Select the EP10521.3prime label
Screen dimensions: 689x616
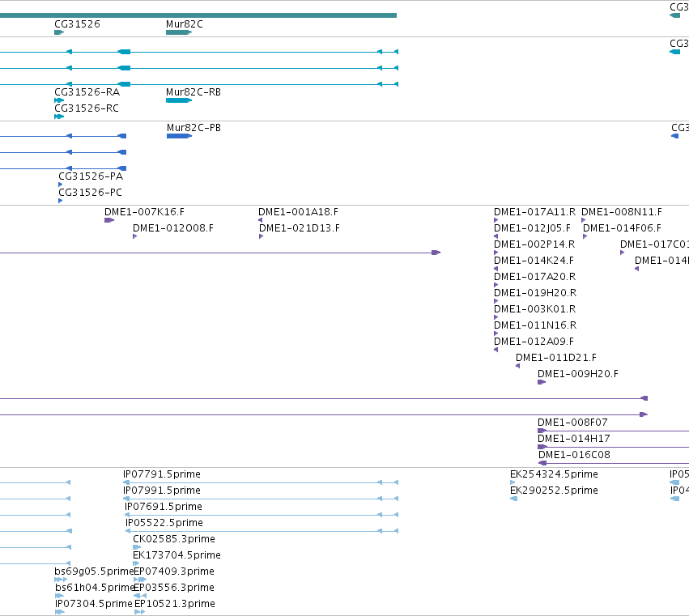(175, 605)
